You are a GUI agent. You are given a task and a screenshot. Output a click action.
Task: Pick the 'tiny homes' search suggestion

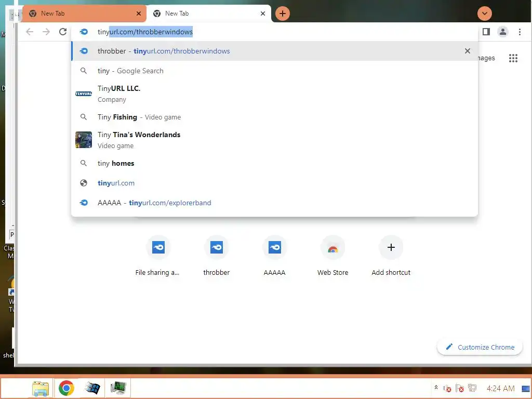coord(274,163)
